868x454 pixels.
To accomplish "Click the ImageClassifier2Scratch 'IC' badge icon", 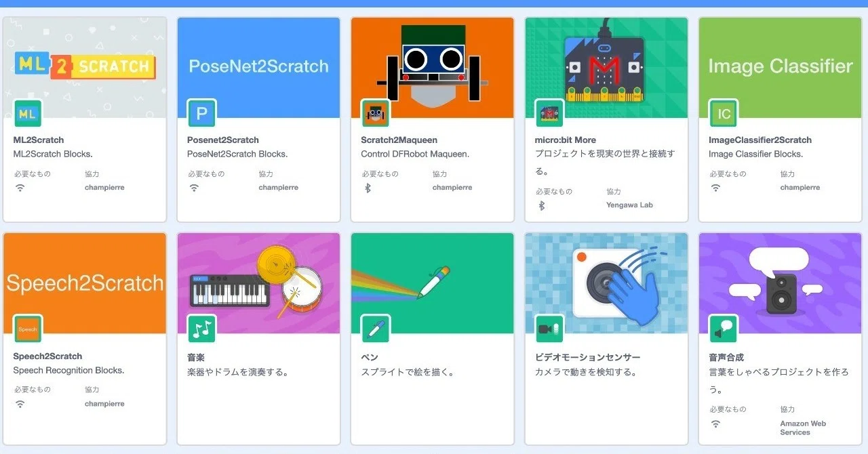I will 724,114.
